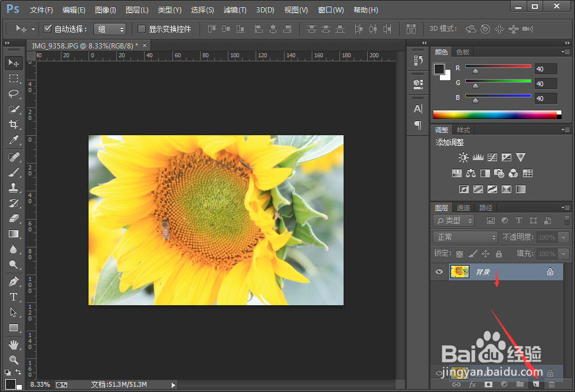Select the Gradient tool
The image size is (575, 392).
(x=14, y=234)
